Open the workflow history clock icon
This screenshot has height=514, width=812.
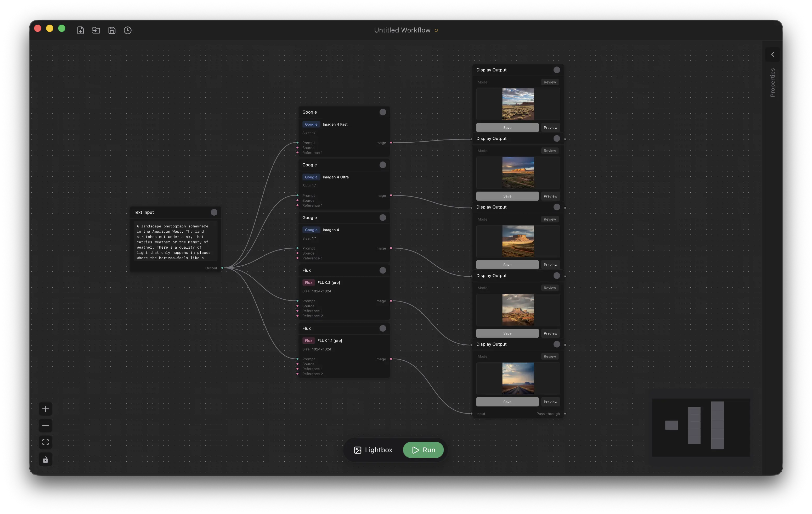127,30
